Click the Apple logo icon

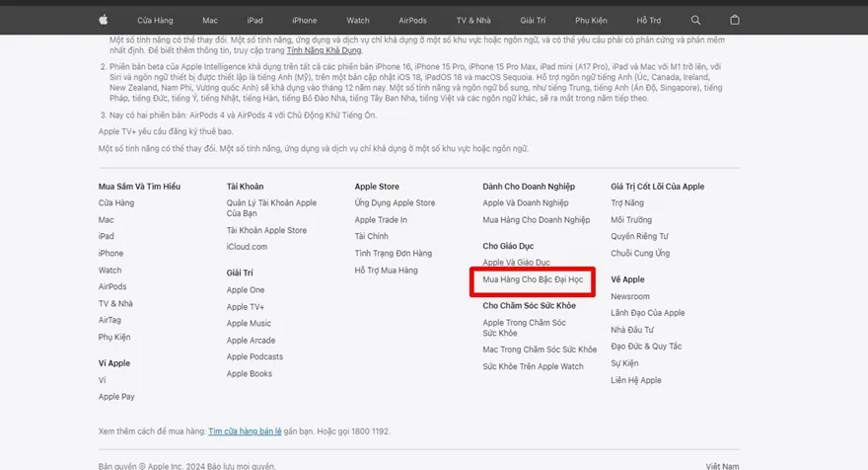[x=105, y=20]
